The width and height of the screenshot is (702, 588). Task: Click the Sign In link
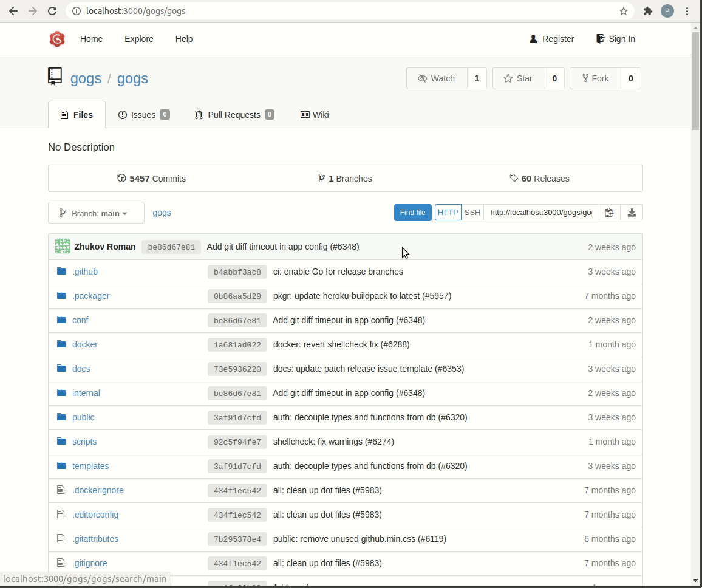pyautogui.click(x=616, y=39)
